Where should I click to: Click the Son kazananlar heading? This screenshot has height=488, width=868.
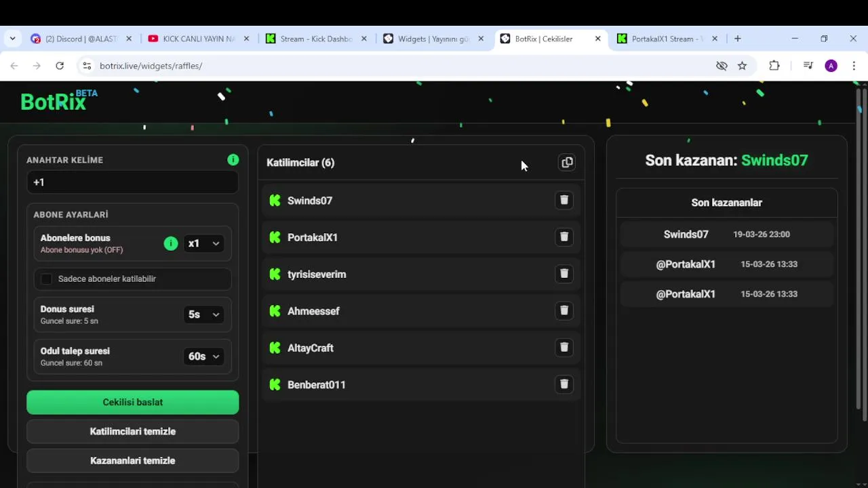[726, 203]
